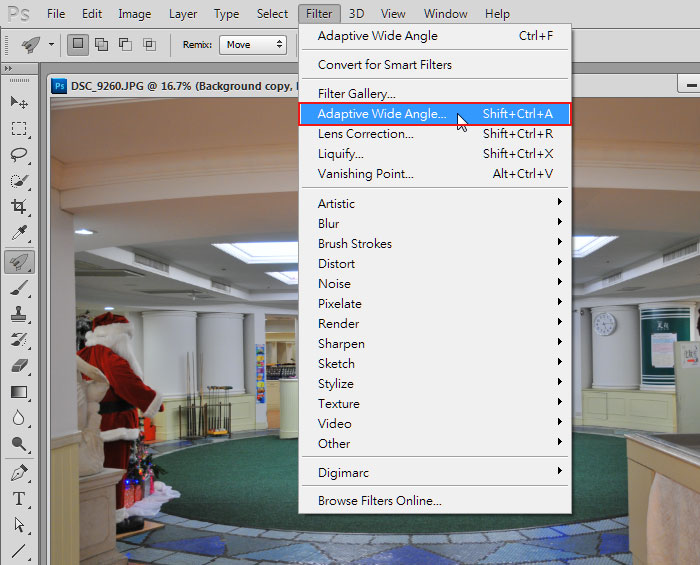Open the Edit menu
Image resolution: width=700 pixels, height=565 pixels.
pyautogui.click(x=92, y=14)
